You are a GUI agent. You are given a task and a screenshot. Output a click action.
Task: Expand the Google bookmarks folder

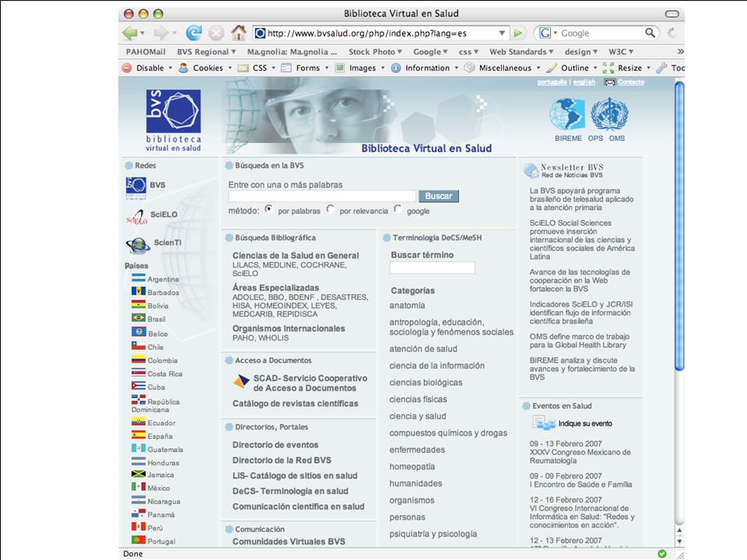(430, 51)
